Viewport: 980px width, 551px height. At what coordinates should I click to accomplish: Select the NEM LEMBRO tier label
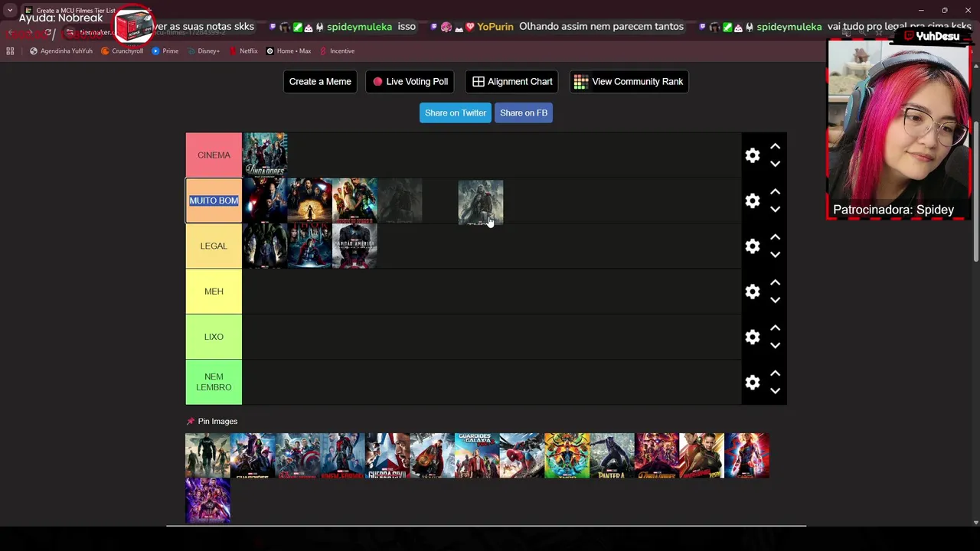coord(214,382)
